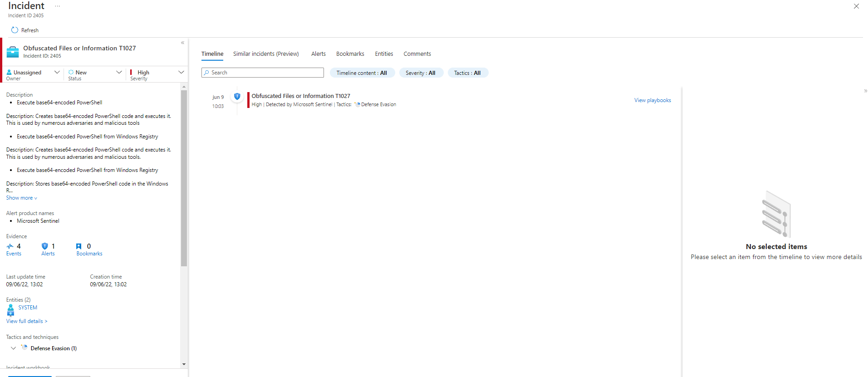
Task: Open the Alerts evidence count
Action: coord(48,250)
